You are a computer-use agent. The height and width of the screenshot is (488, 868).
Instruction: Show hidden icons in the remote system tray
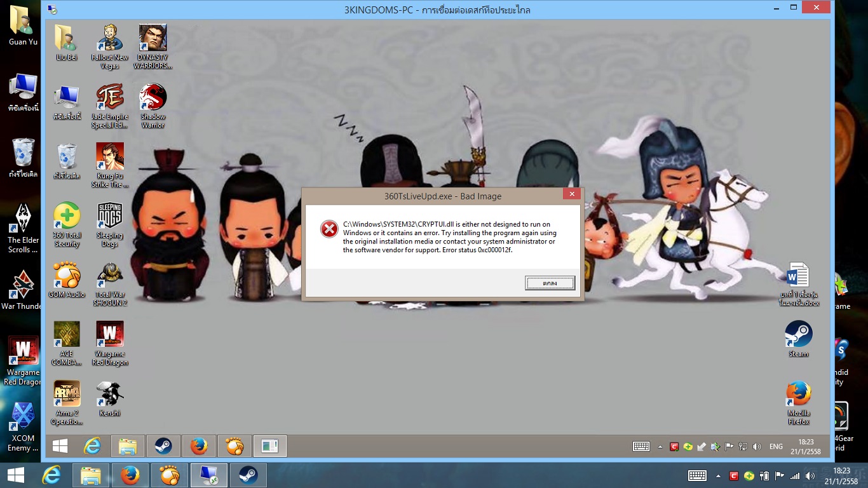[660, 447]
